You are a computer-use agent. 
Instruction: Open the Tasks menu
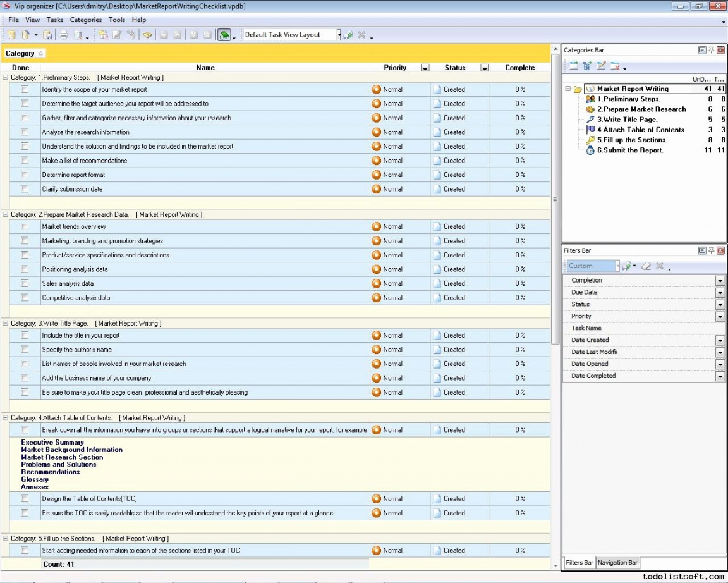(x=55, y=20)
